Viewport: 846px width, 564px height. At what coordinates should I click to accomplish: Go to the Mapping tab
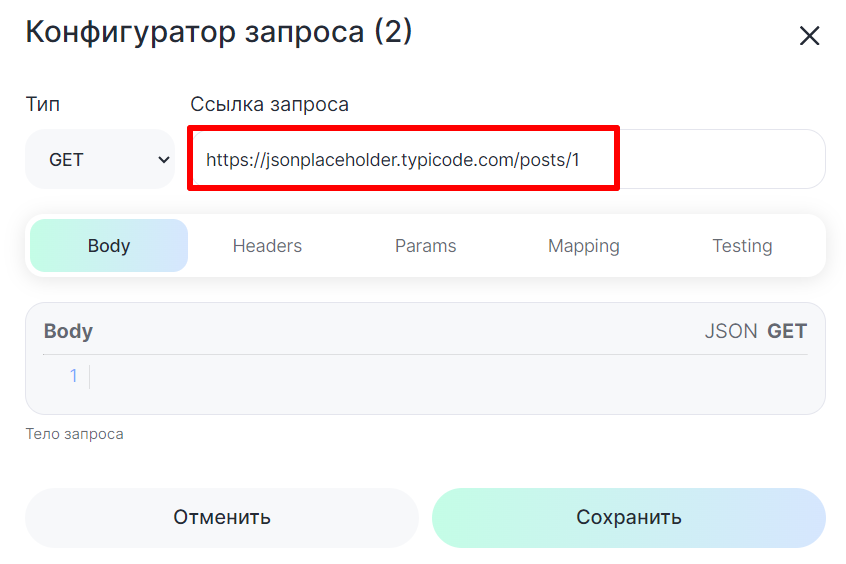(583, 246)
